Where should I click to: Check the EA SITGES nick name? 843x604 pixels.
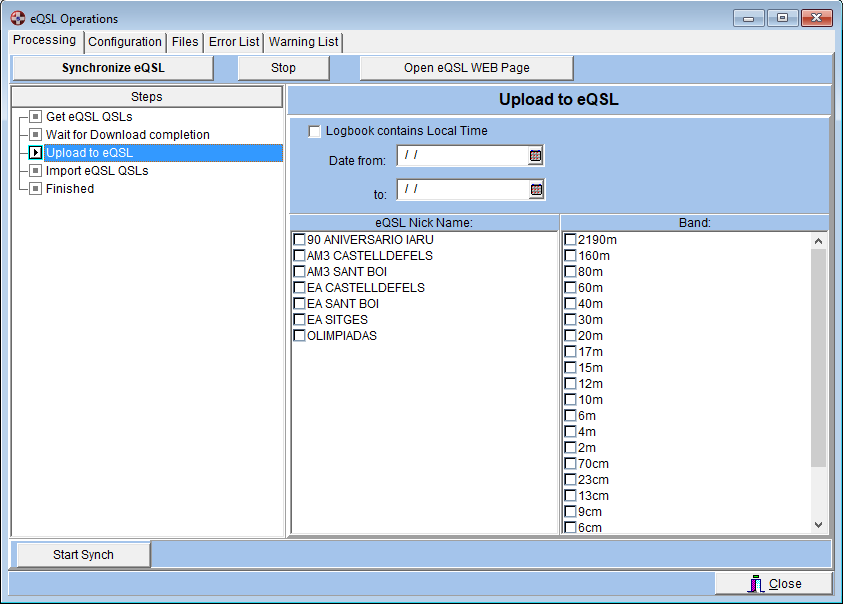coord(299,320)
